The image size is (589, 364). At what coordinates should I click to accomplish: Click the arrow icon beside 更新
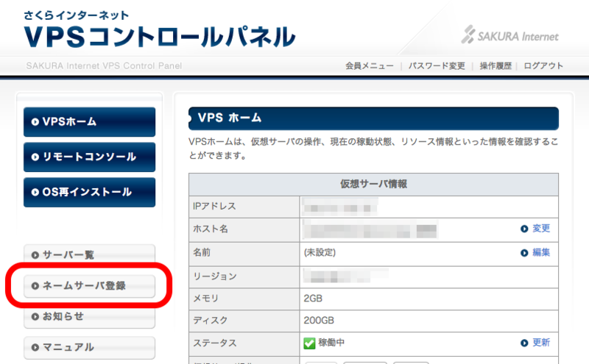[524, 343]
